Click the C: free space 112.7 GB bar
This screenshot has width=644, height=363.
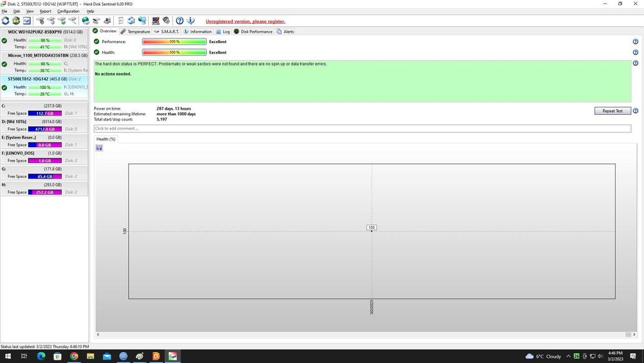coord(45,113)
